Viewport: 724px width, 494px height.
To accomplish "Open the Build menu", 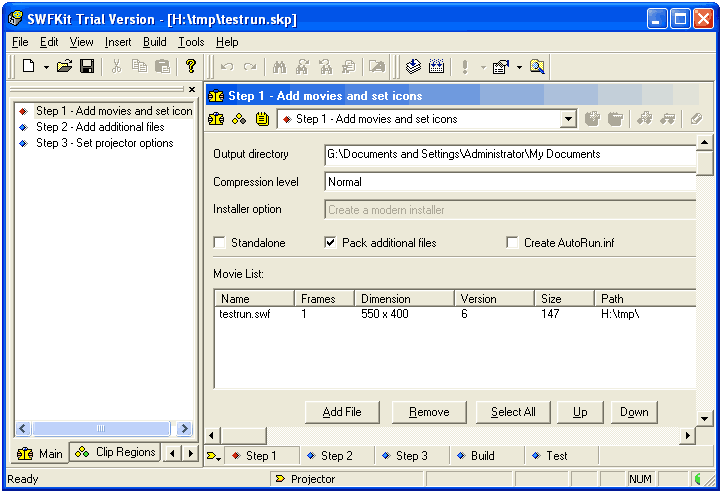I will click(155, 42).
